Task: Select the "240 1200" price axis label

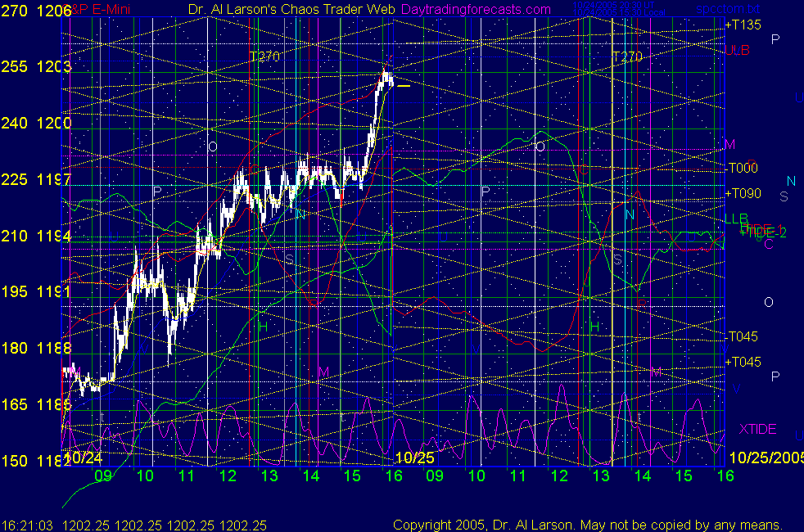Action: pyautogui.click(x=36, y=123)
